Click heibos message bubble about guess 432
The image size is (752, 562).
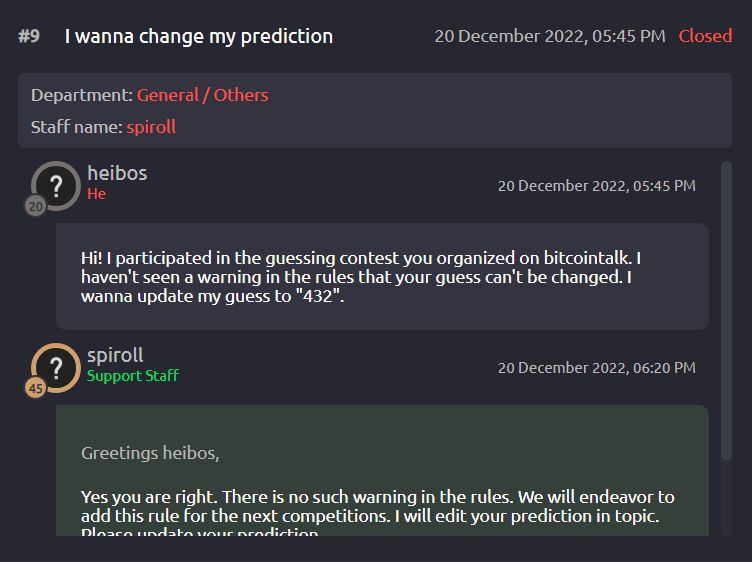click(x=382, y=276)
